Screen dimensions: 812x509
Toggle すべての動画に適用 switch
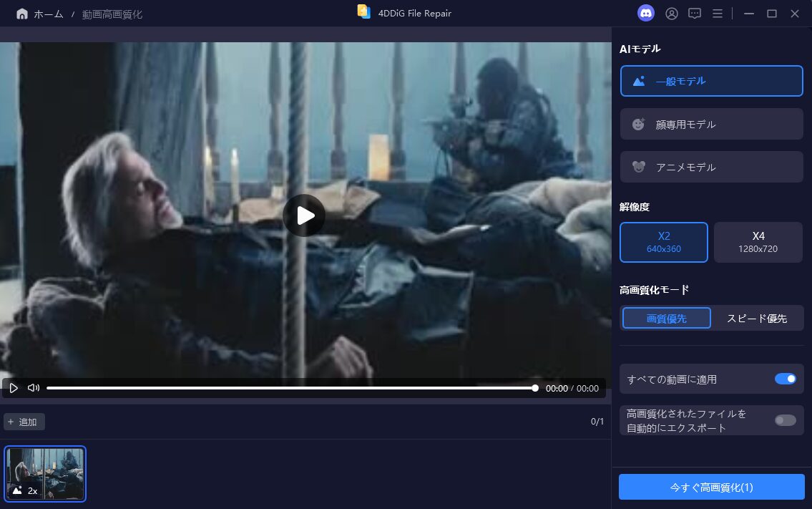[x=785, y=379]
